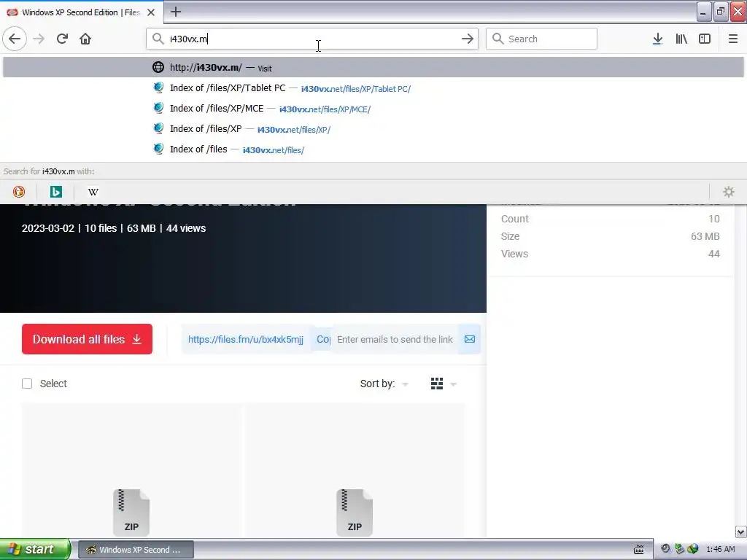The height and width of the screenshot is (560, 747).
Task: Click the keyboard tray icon in taskbar
Action: click(x=639, y=550)
